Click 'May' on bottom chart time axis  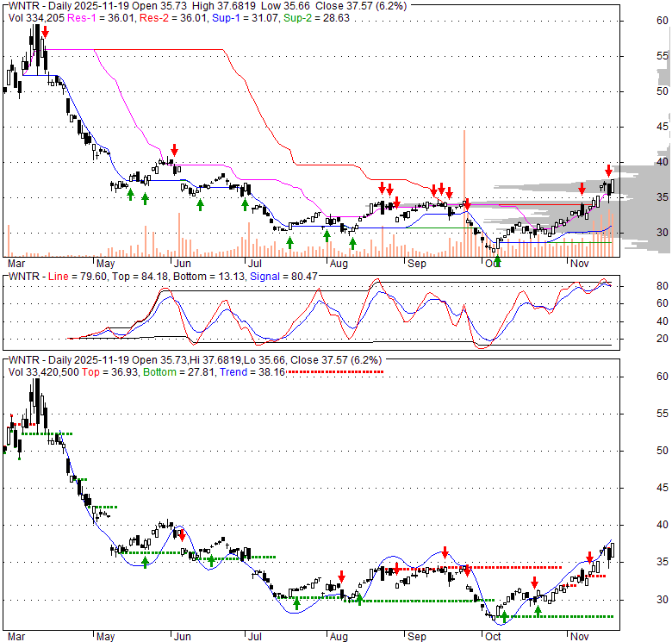pos(105,637)
